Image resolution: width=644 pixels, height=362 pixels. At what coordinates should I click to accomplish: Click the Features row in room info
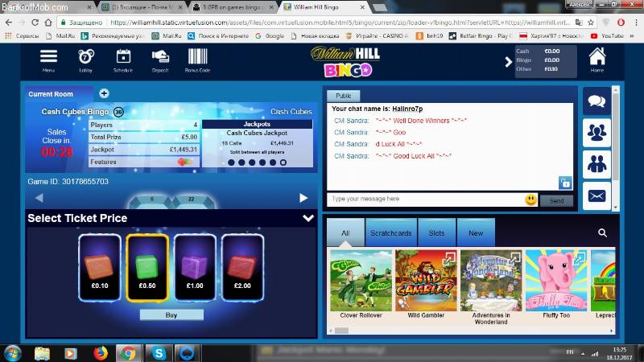pyautogui.click(x=144, y=162)
